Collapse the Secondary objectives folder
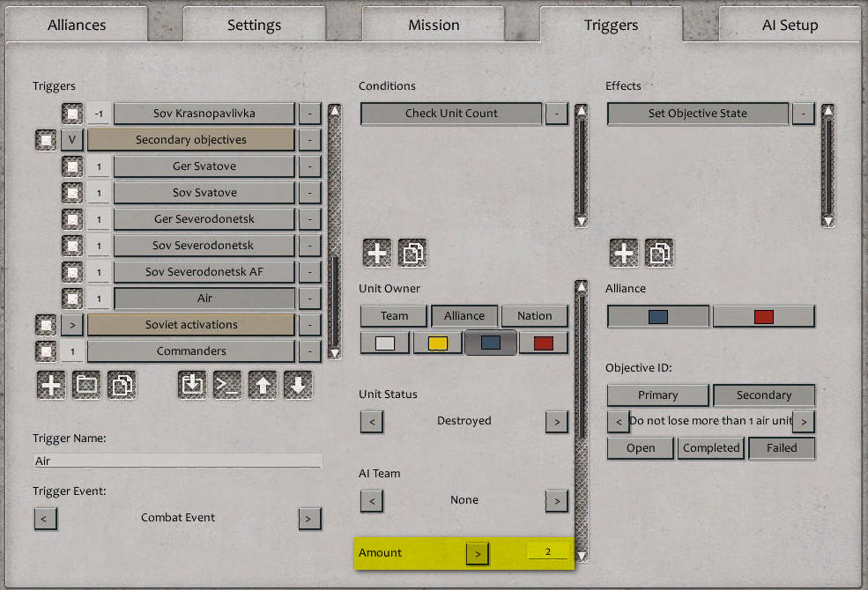The width and height of the screenshot is (868, 590). pos(72,140)
